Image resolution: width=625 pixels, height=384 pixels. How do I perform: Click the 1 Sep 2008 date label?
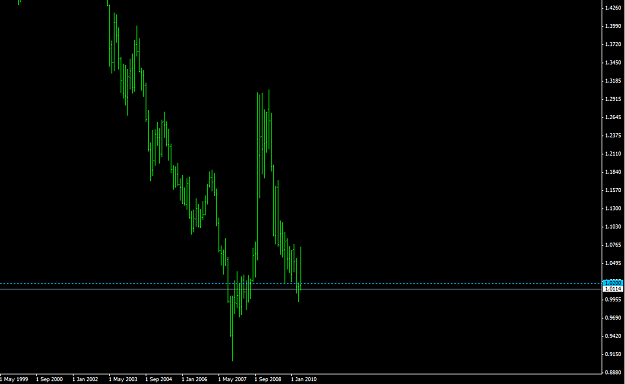point(268,379)
